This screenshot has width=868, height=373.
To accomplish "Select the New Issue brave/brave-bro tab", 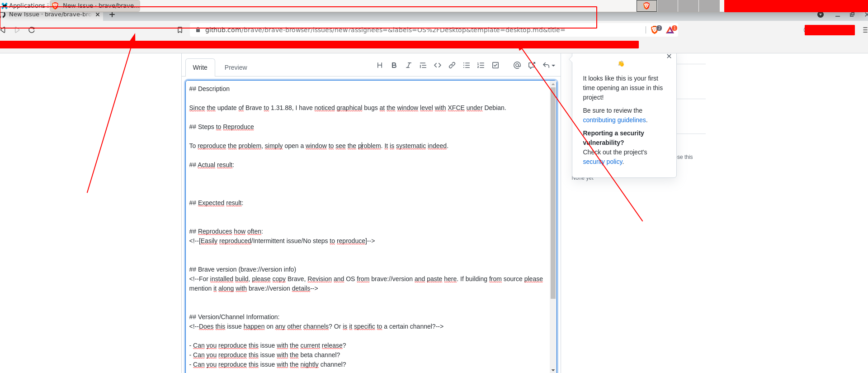I will [50, 14].
